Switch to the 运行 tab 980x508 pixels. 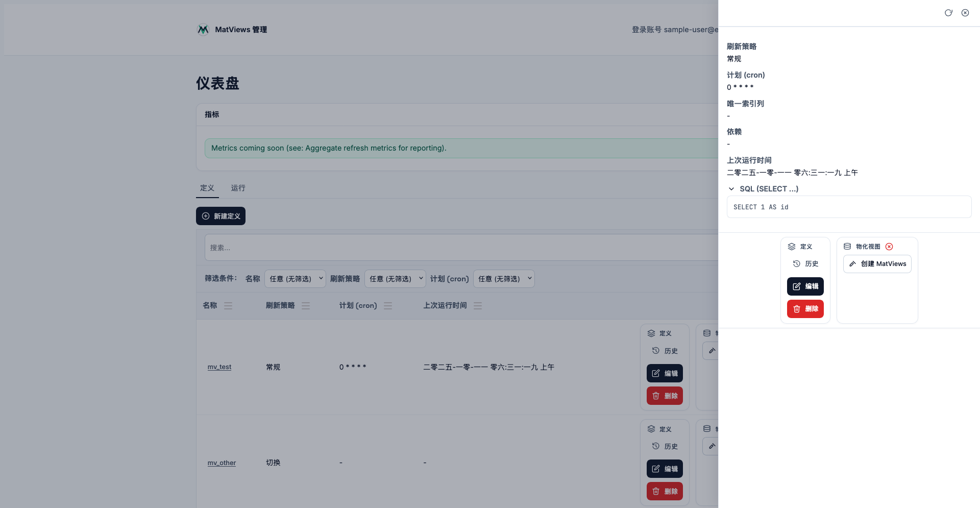coord(238,188)
